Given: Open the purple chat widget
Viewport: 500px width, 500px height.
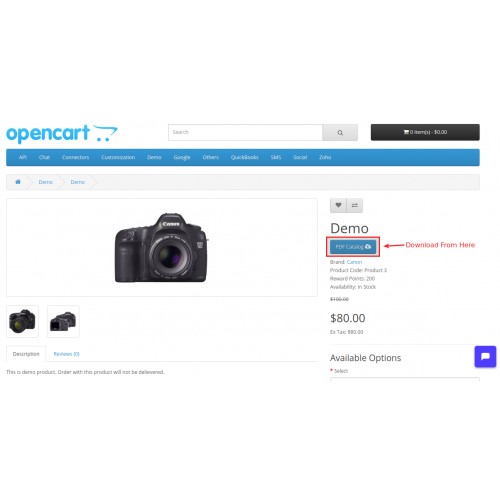Looking at the screenshot, I should (x=485, y=357).
